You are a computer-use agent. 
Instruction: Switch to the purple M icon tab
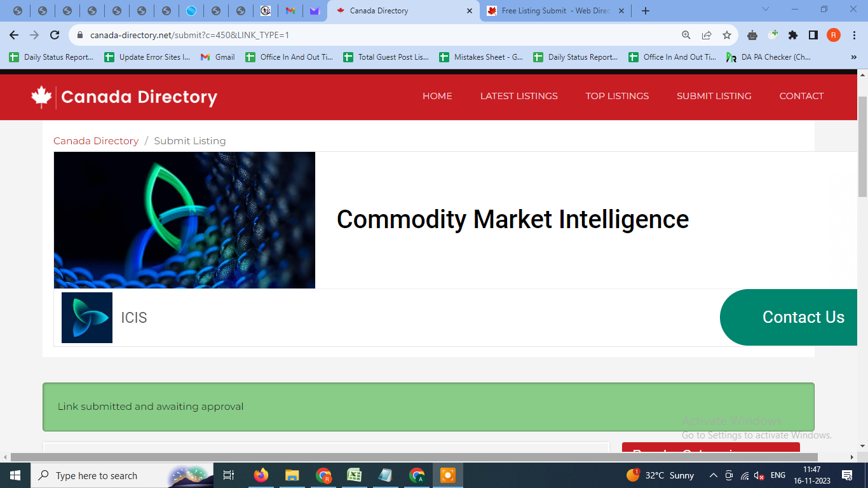click(x=314, y=11)
